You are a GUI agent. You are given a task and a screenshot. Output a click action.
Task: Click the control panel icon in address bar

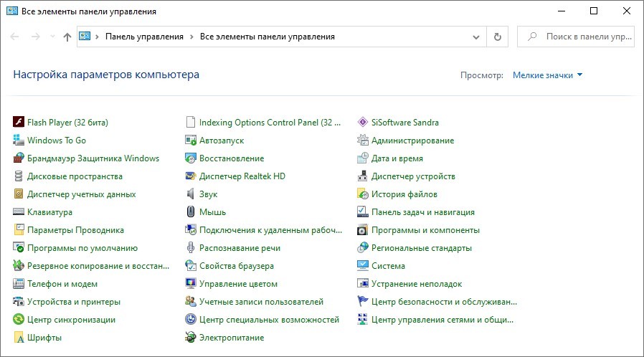[x=85, y=36]
